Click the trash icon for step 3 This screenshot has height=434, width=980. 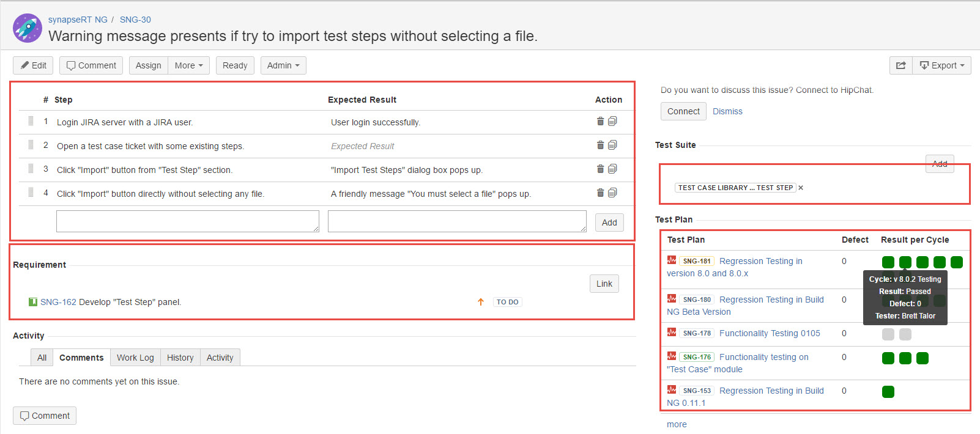tap(600, 169)
